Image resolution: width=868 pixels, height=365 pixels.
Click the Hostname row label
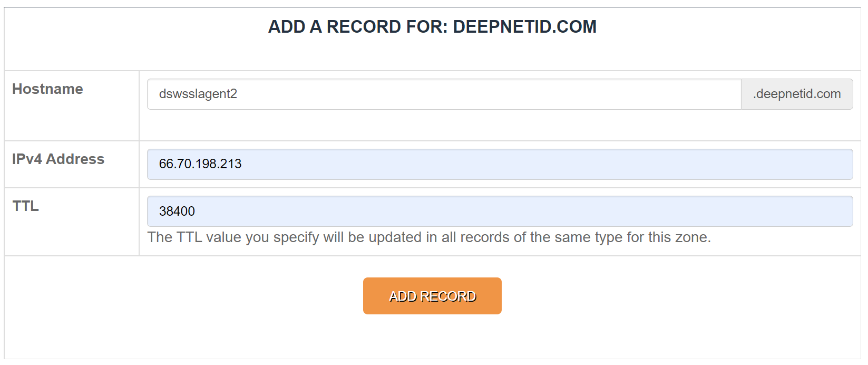tap(47, 89)
